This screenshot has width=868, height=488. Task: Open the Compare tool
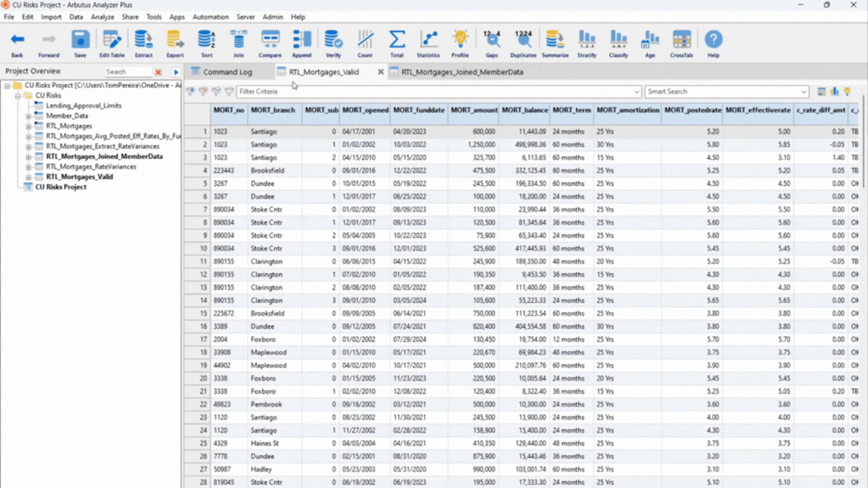(270, 39)
